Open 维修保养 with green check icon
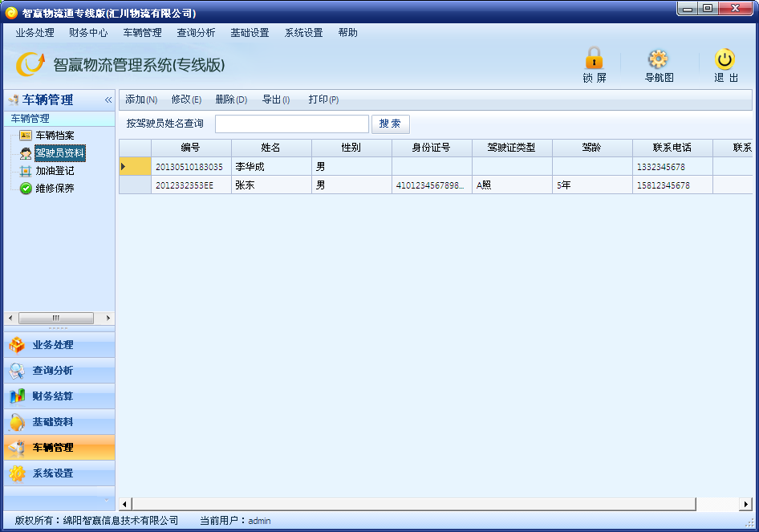 pos(55,189)
